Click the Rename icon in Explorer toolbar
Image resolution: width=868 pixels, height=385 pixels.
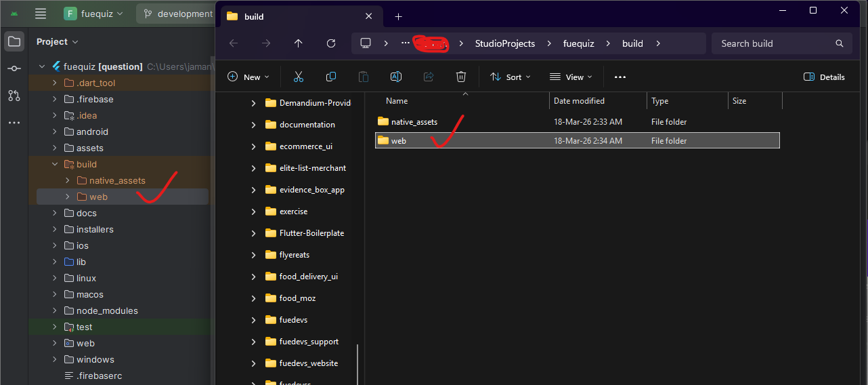pyautogui.click(x=396, y=77)
